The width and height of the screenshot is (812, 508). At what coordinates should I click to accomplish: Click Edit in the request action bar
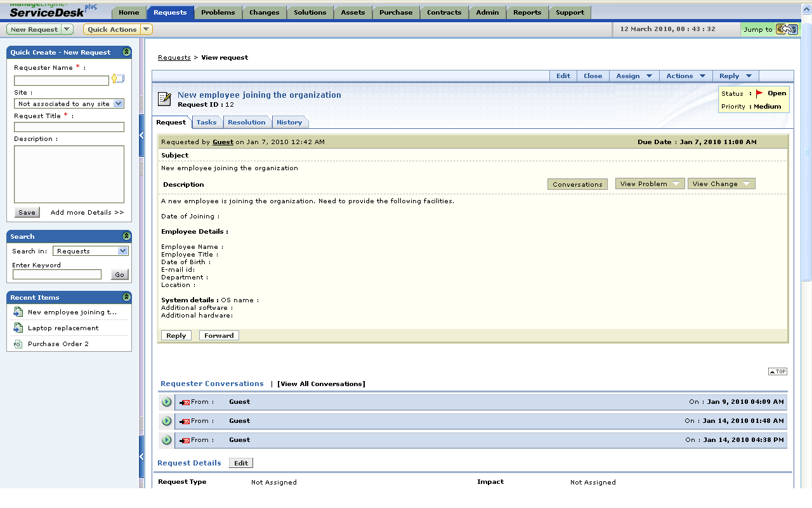coord(563,76)
